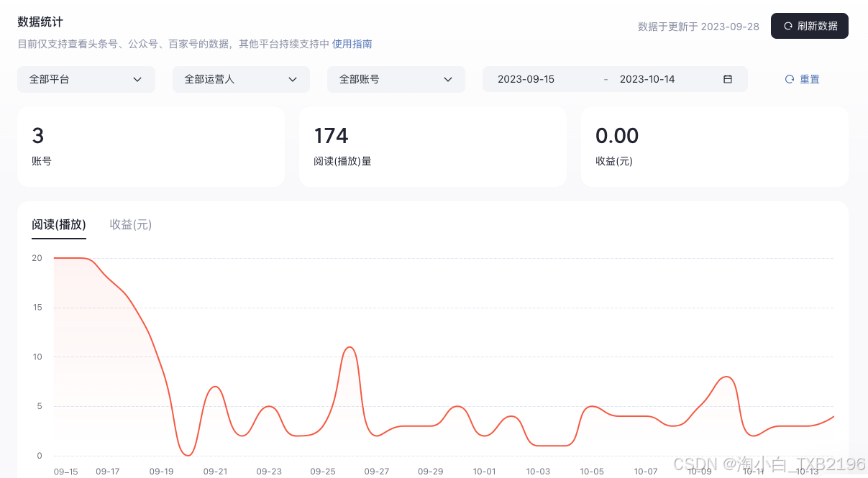Open the 使用指南 link

coord(352,44)
